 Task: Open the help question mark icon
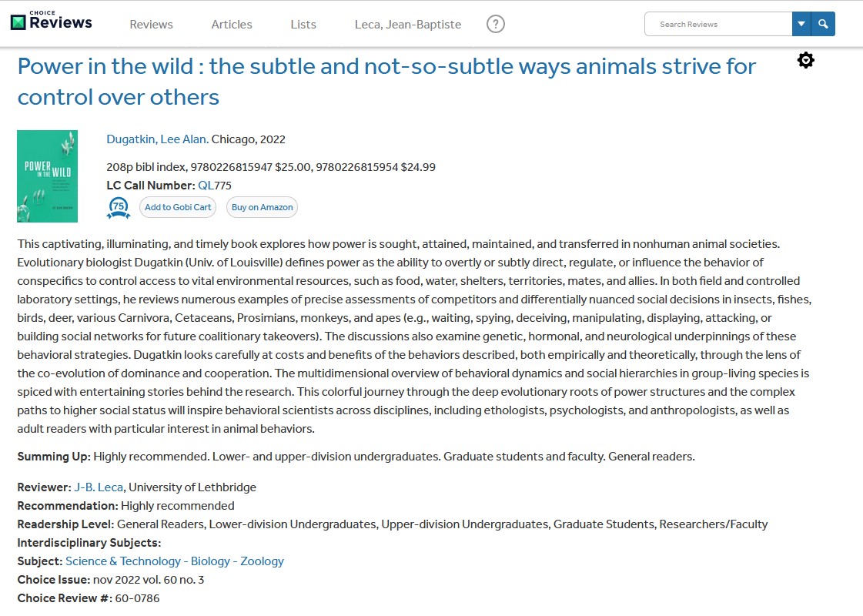(x=496, y=24)
